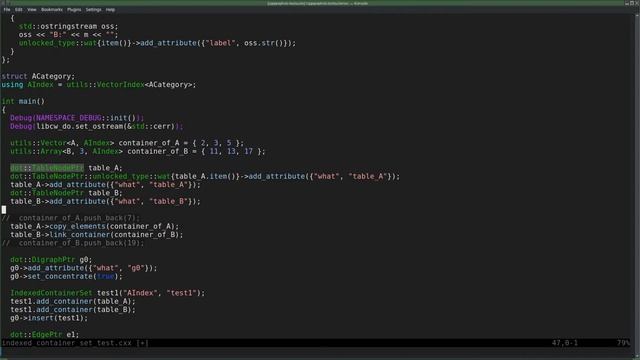640x360 pixels.
Task: Open the Plugins menu
Action: coord(74,9)
